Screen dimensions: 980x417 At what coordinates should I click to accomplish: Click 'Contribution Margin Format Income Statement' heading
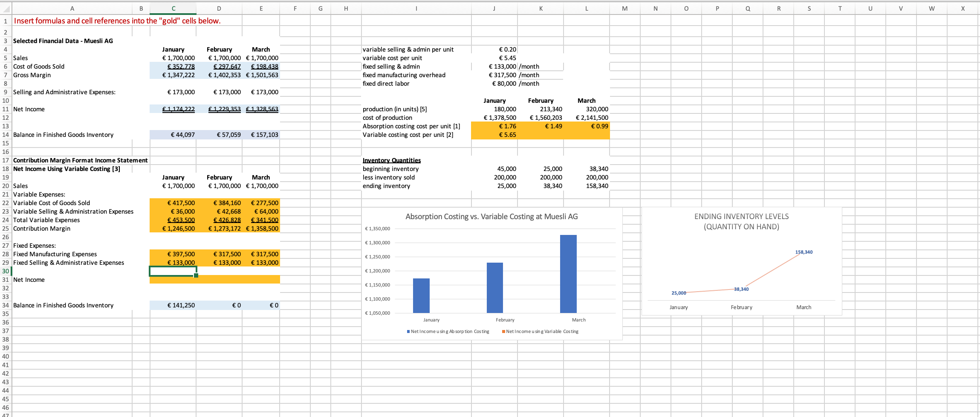[81, 160]
